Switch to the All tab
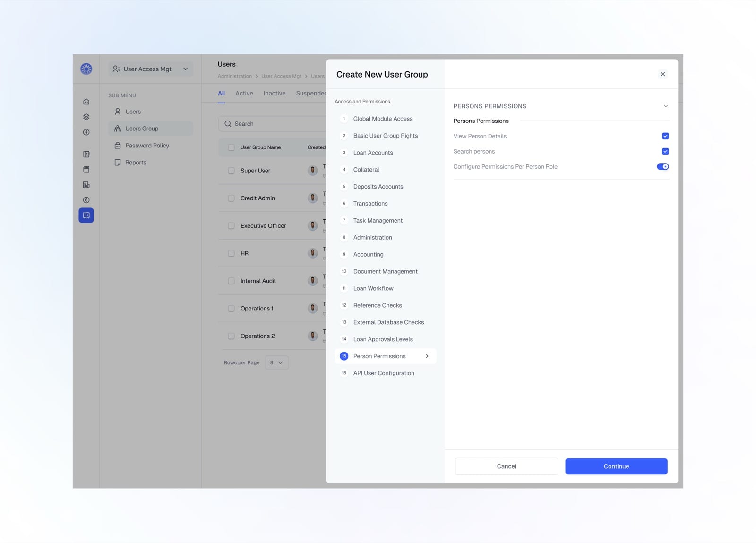This screenshot has width=756, height=543. pos(221,93)
